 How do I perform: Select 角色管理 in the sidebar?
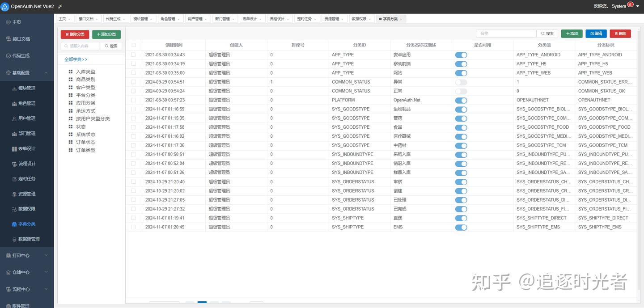[27, 103]
